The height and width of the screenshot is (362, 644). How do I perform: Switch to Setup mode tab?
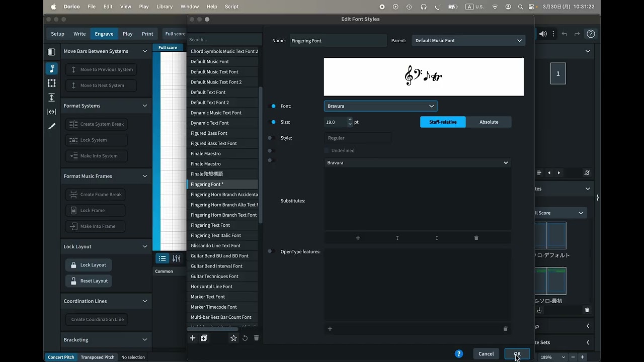point(58,34)
